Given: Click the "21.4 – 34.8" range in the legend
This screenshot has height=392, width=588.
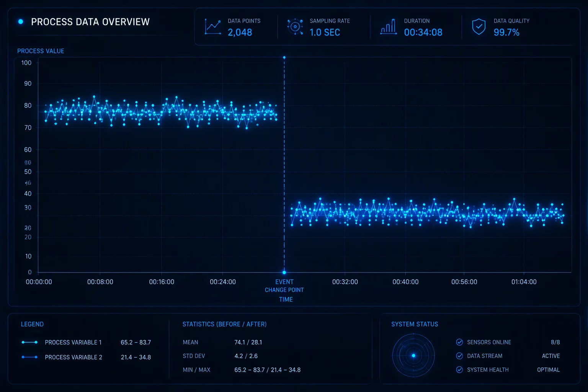Looking at the screenshot, I should (136, 357).
